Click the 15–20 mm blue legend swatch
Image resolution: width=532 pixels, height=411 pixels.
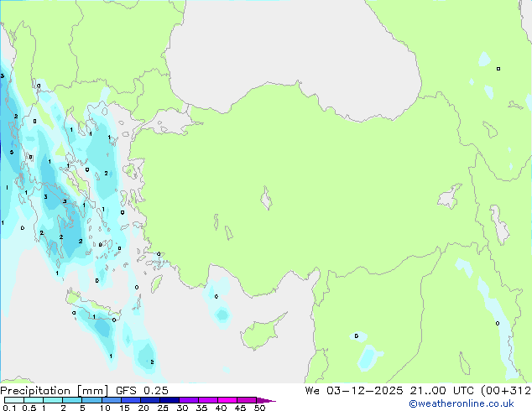point(131,400)
